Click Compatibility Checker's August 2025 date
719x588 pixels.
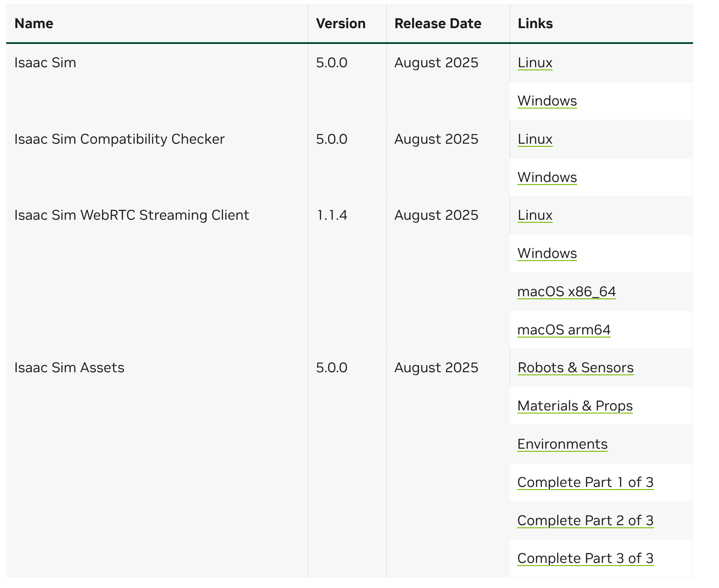(x=436, y=139)
